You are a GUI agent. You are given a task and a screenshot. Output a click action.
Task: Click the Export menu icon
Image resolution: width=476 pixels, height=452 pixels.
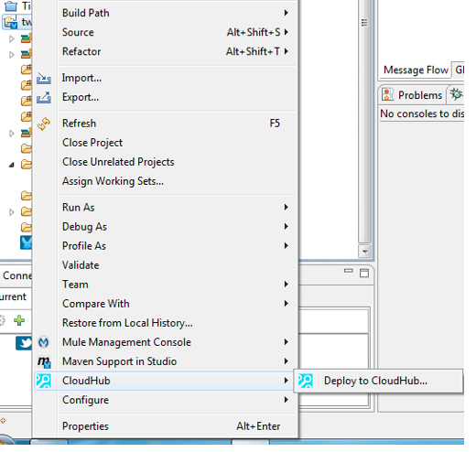[44, 98]
